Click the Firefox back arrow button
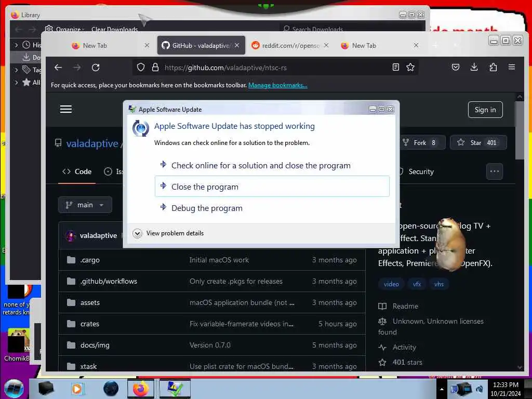The width and height of the screenshot is (532, 399). [x=58, y=68]
